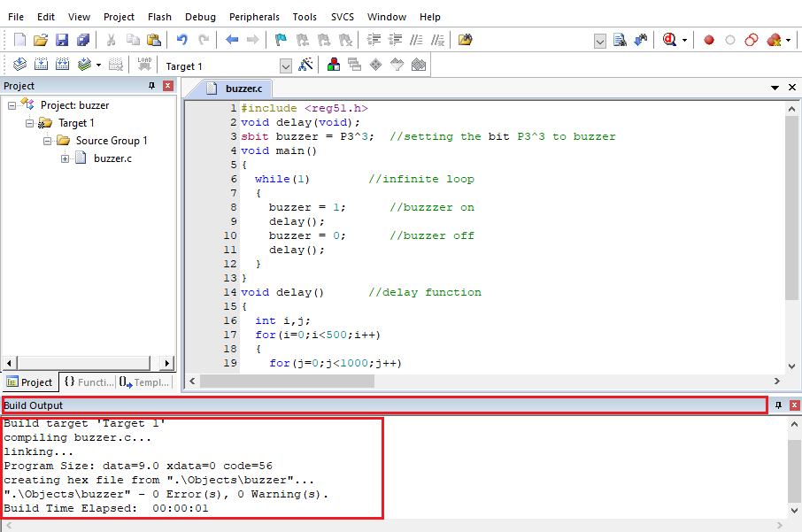This screenshot has width=802, height=532.
Task: Open the Select Target dropdown showing Target 1
Action: [285, 66]
